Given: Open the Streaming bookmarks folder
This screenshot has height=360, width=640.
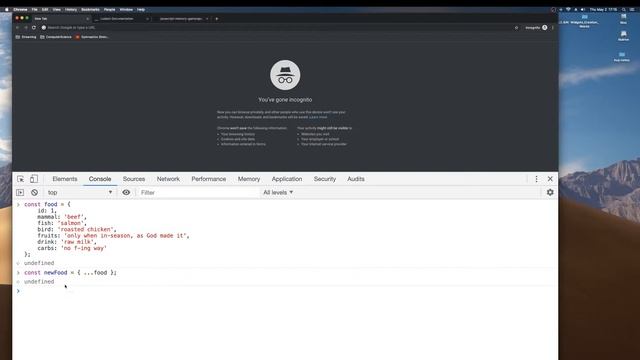Looking at the screenshot, I should (26, 37).
